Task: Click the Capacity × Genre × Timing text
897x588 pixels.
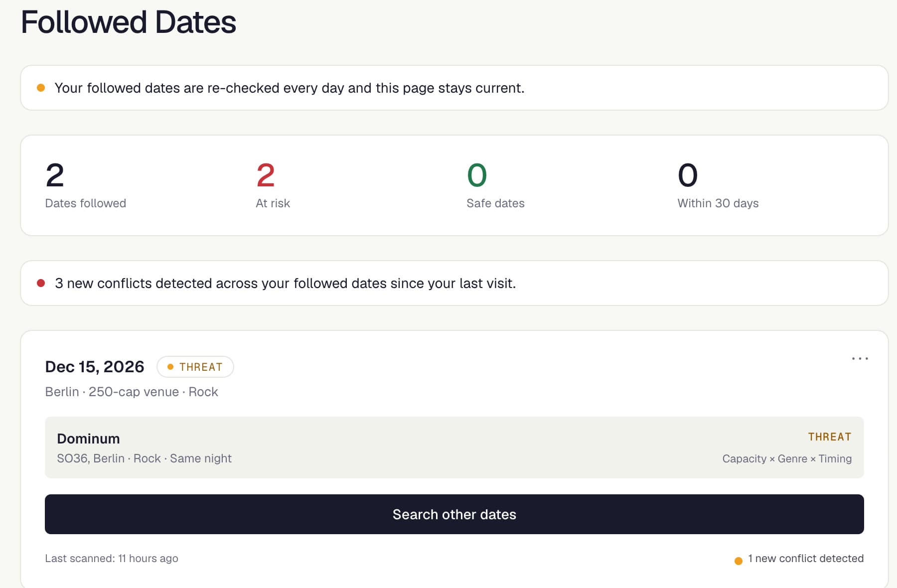Action: coord(787,458)
